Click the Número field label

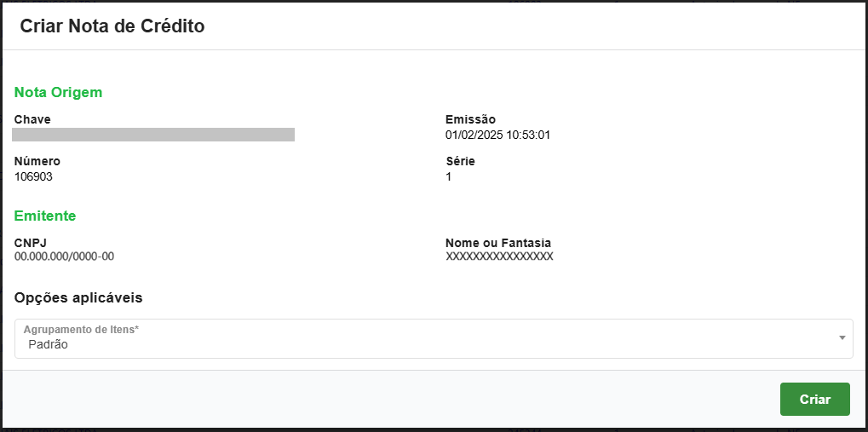tap(37, 161)
